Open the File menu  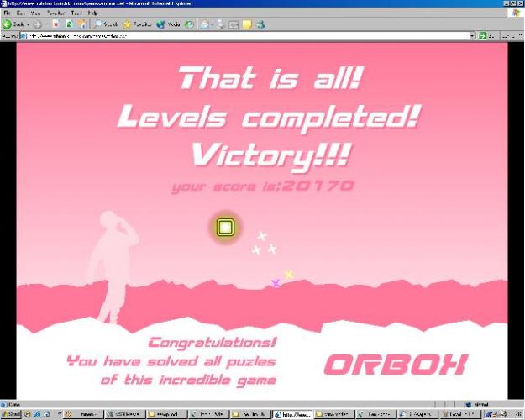[7, 13]
